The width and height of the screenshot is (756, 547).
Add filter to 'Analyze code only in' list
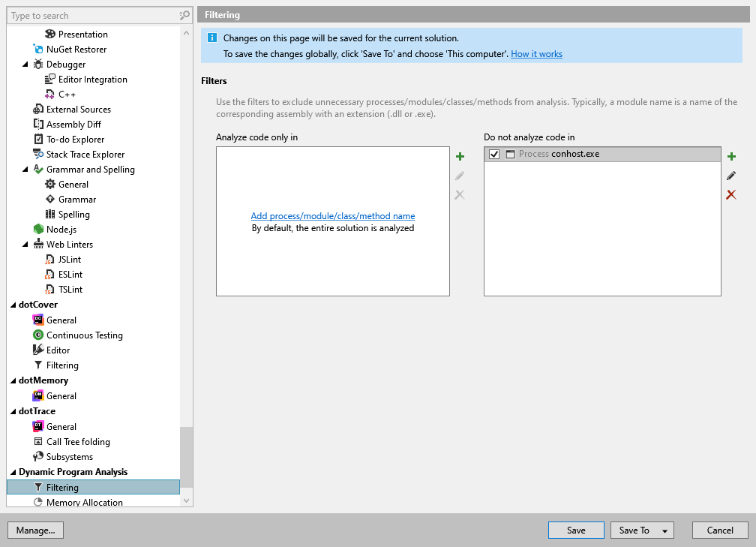(460, 156)
